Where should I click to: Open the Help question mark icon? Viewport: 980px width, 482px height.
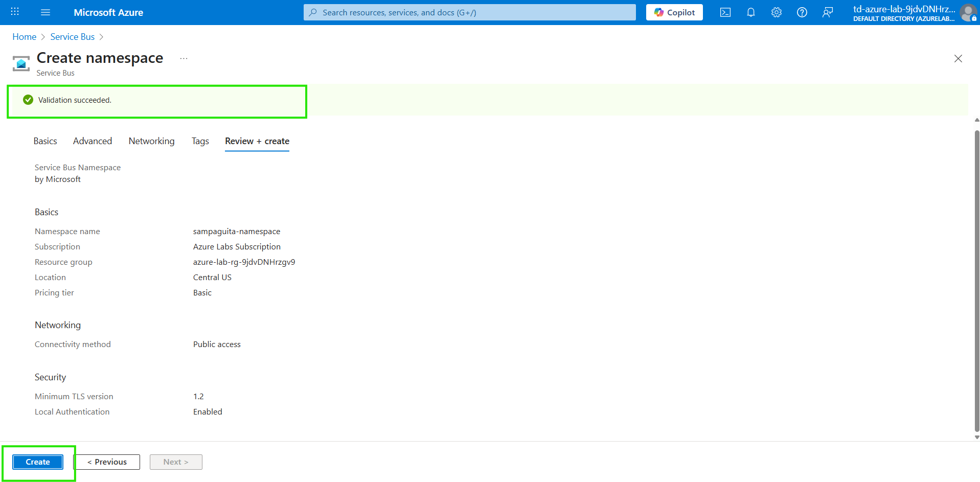[802, 12]
